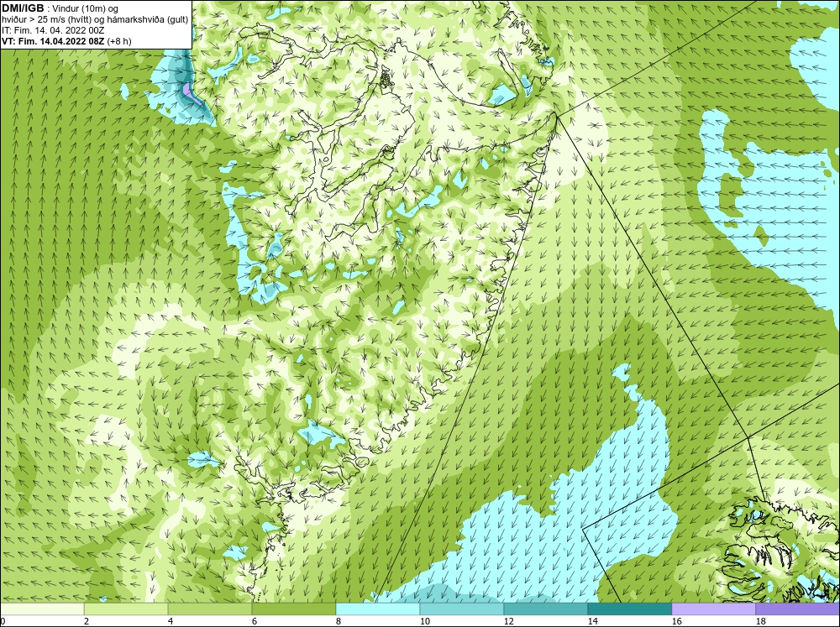Click the dark teal 14–16 legend swatch
Viewport: 840px width, 627px height.
click(630, 609)
